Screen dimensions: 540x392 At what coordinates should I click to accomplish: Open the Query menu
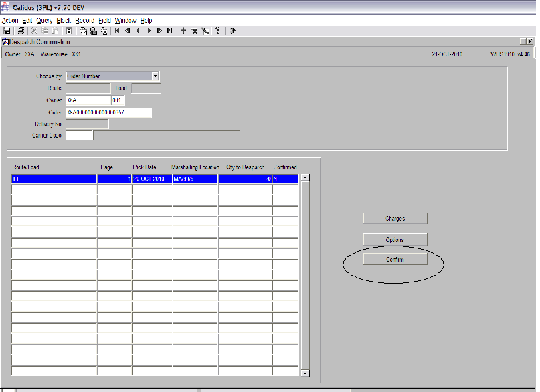click(44, 21)
